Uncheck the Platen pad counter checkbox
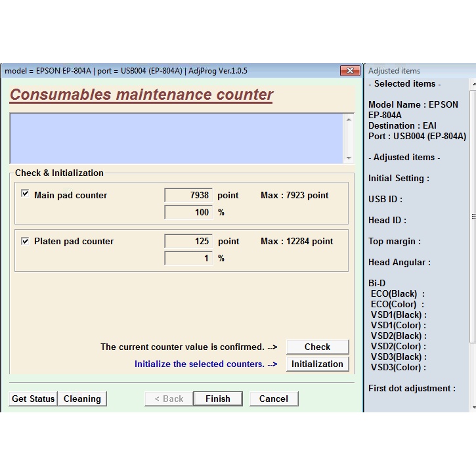Viewport: 476px width, 476px height. click(x=25, y=241)
